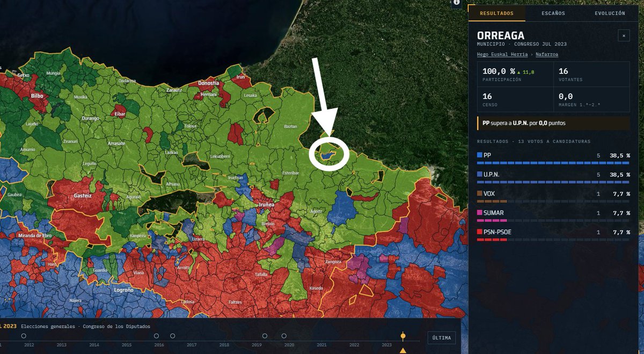Click the Gasteiz map label

pos(83,196)
